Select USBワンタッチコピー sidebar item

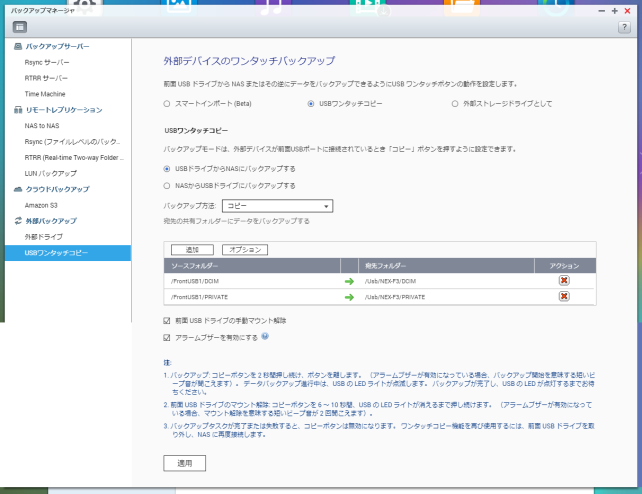click(68, 253)
